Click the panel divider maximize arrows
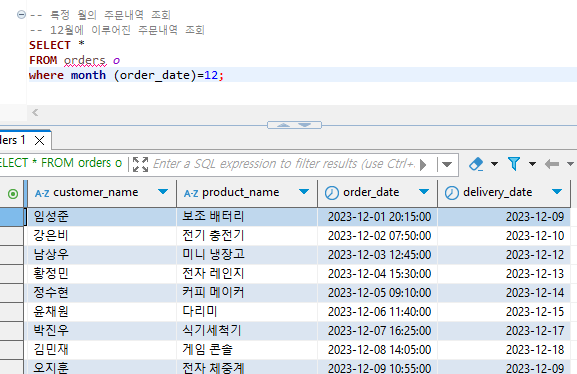Screen dimensions: 577x374 tap(294, 125)
